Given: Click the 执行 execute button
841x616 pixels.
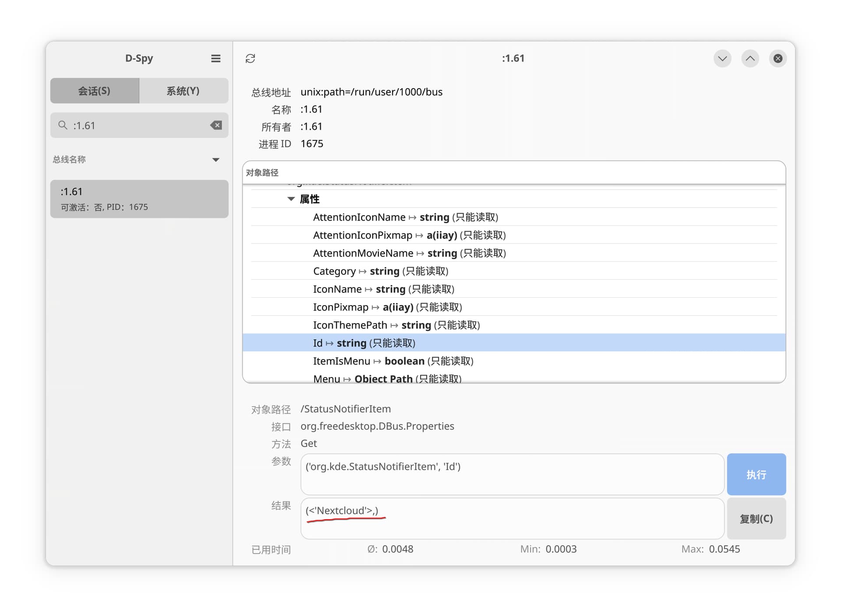Looking at the screenshot, I should coord(756,474).
